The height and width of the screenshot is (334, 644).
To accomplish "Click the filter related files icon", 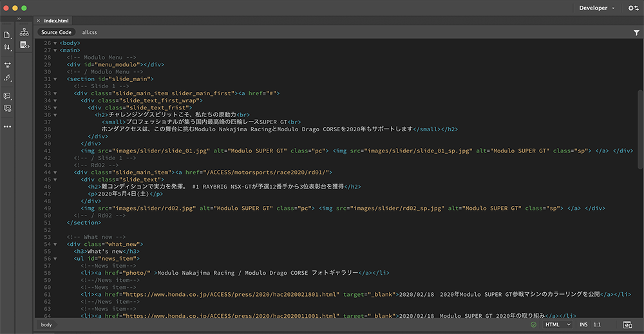I will pyautogui.click(x=636, y=32).
